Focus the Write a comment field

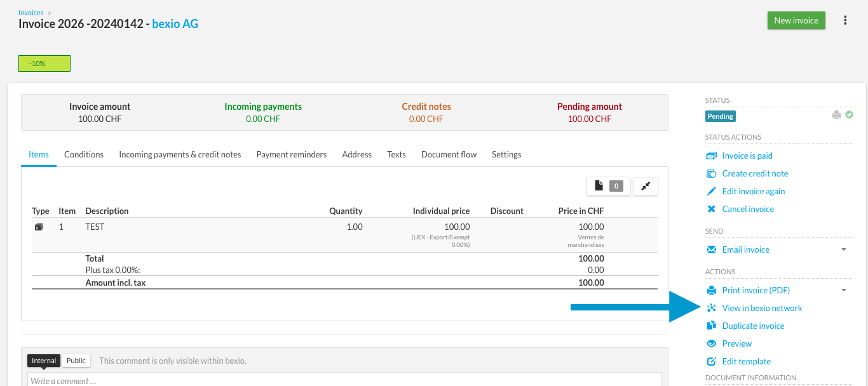(x=344, y=380)
